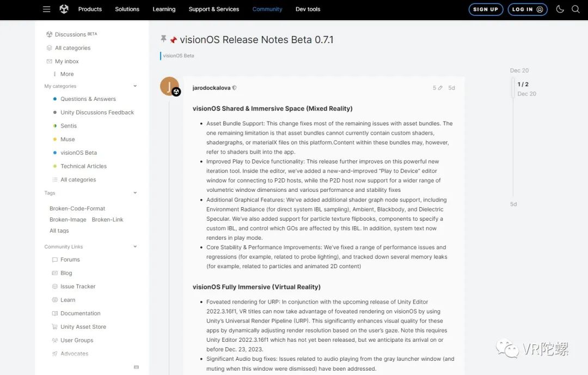The height and width of the screenshot is (375, 588).
Task: Collapse the Community Links section
Action: click(135, 246)
